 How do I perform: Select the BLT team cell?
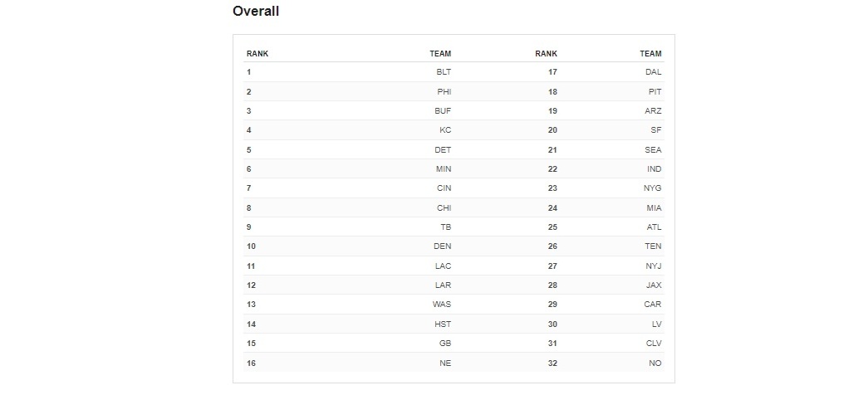[x=444, y=72]
